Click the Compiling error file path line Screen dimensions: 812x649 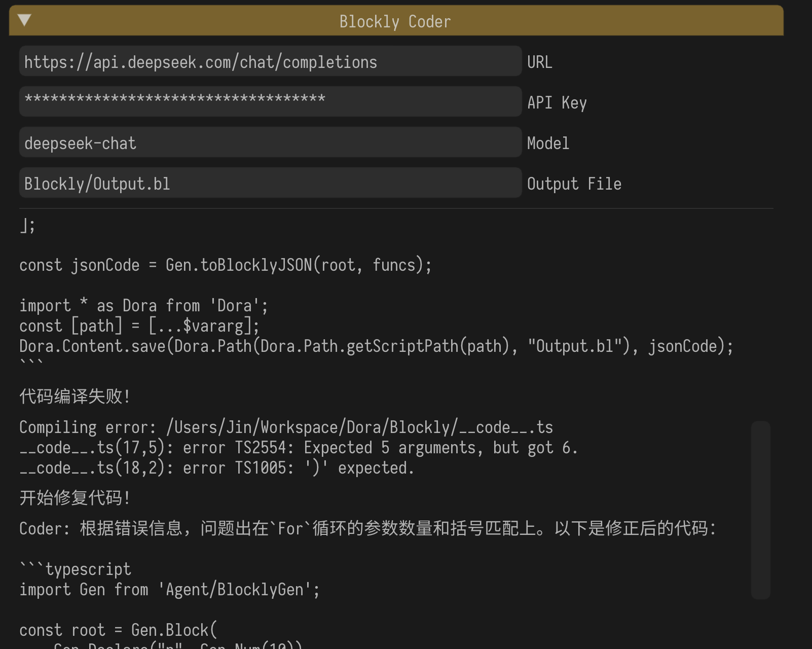click(x=286, y=427)
